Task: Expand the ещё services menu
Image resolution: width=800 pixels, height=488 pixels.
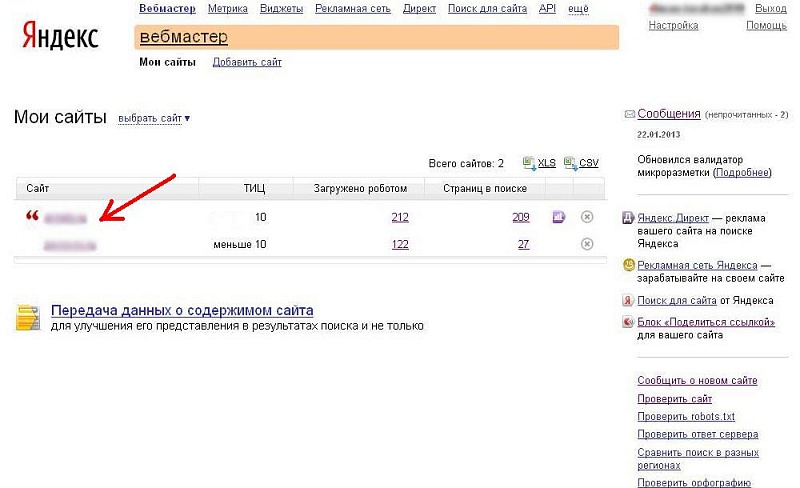Action: click(x=578, y=9)
